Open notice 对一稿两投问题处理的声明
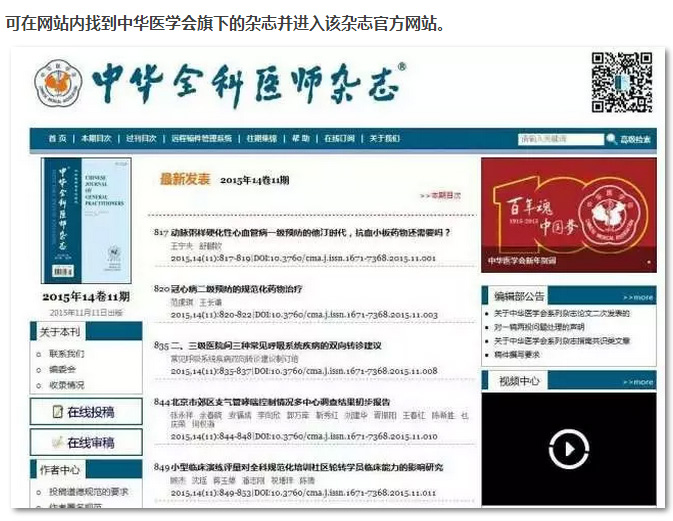This screenshot has height=521, width=673. [x=539, y=327]
